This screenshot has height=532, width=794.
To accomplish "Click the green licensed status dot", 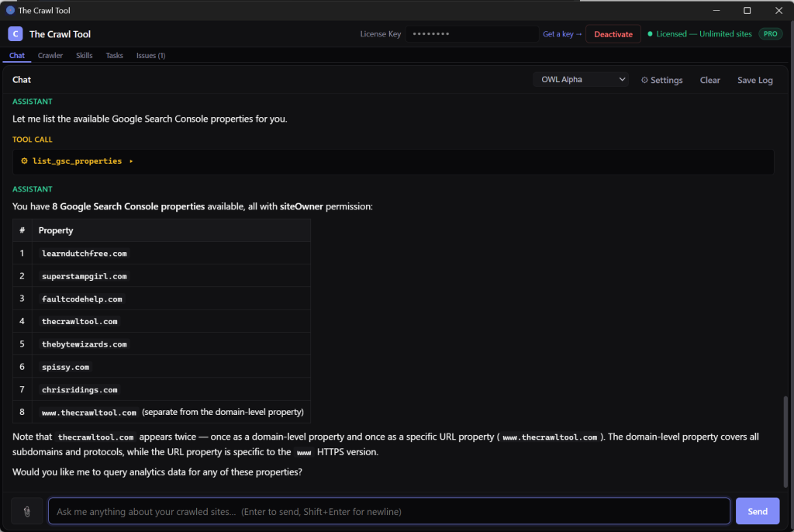I will point(650,34).
